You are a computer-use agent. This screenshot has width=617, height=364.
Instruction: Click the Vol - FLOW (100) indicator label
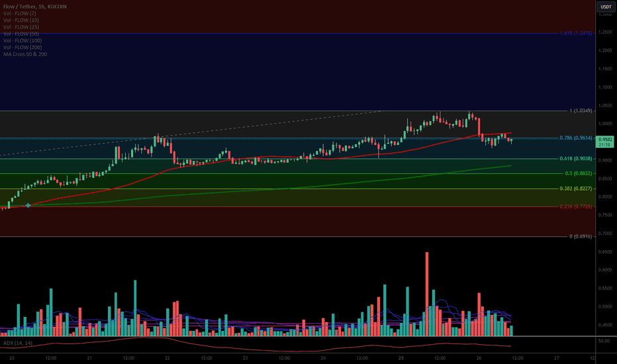23,40
